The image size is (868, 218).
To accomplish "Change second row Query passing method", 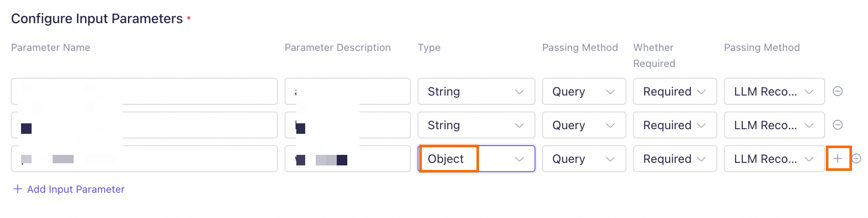I will pyautogui.click(x=584, y=125).
